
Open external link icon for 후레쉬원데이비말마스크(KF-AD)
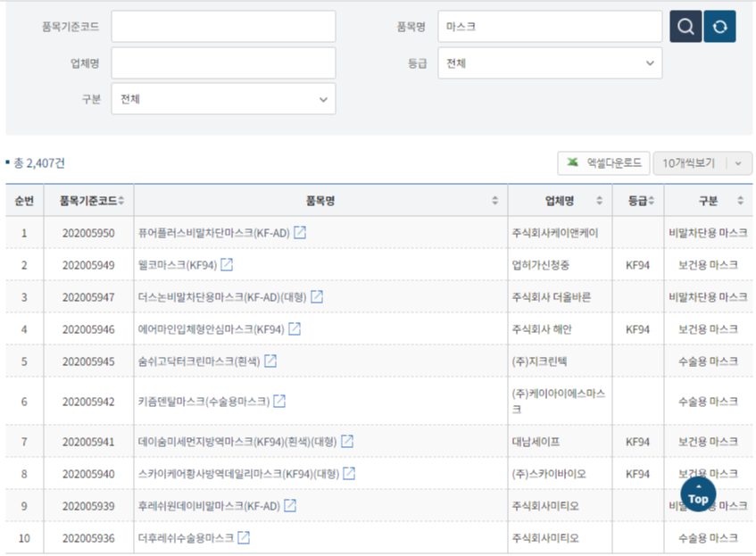(290, 505)
